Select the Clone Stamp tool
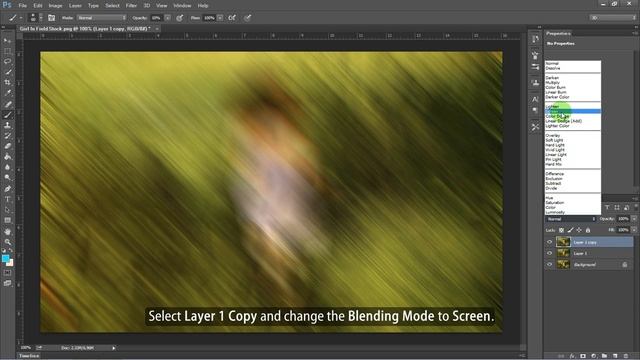The width and height of the screenshot is (640, 360). 7,125
